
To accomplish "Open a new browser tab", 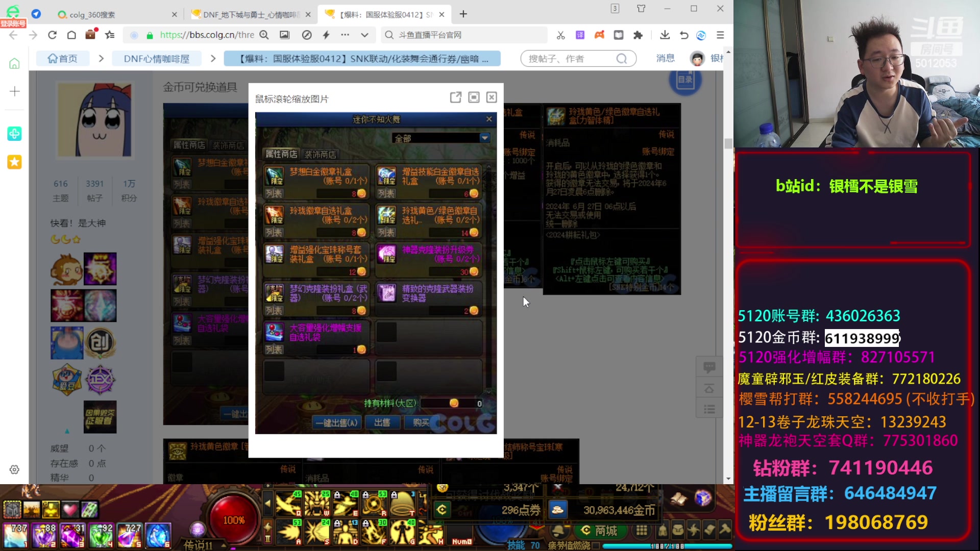I will pyautogui.click(x=463, y=14).
